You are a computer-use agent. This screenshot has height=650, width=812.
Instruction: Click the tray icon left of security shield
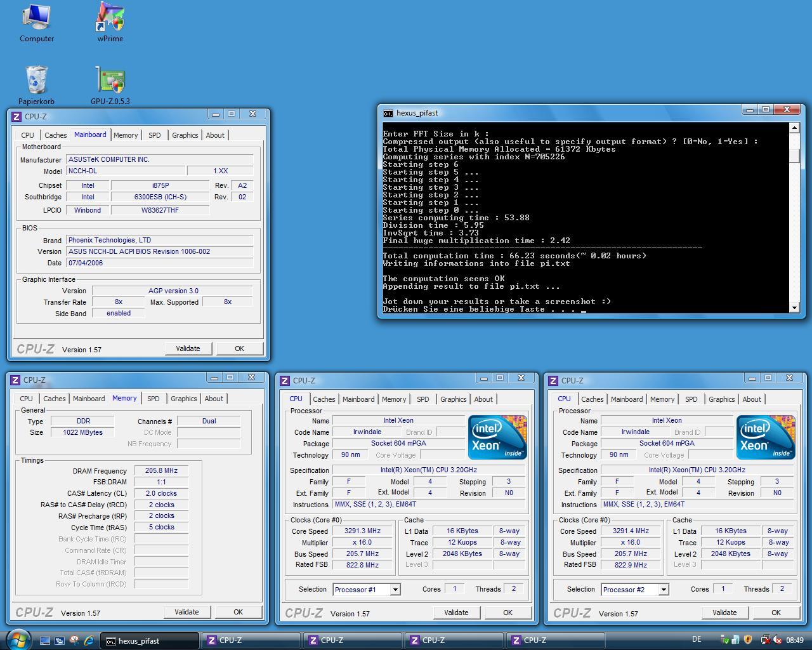[736, 640]
